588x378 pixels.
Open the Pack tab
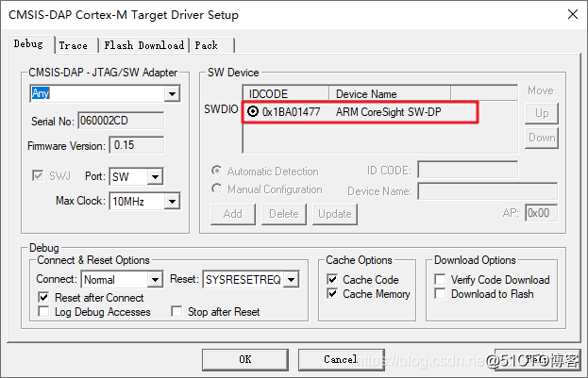tap(211, 45)
